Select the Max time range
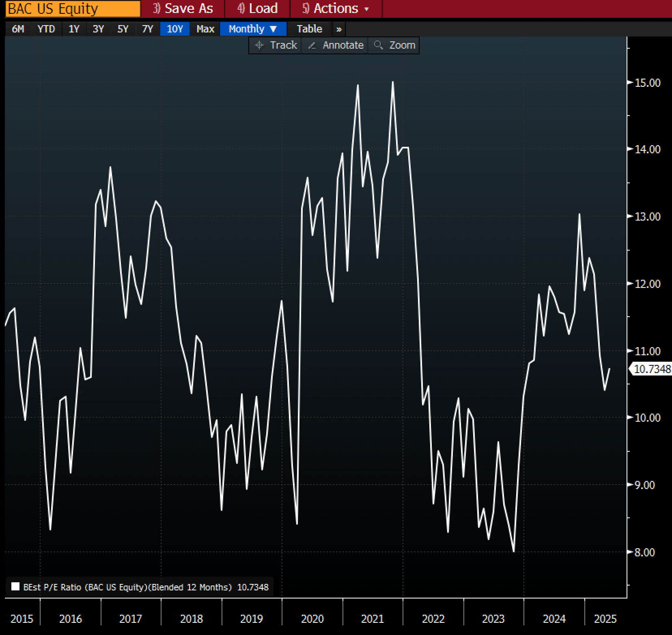 click(205, 29)
